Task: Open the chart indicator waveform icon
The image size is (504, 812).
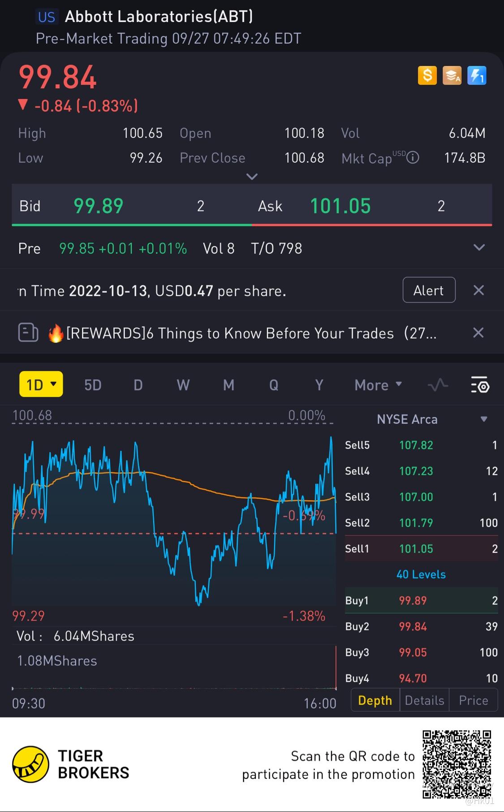Action: [x=438, y=385]
